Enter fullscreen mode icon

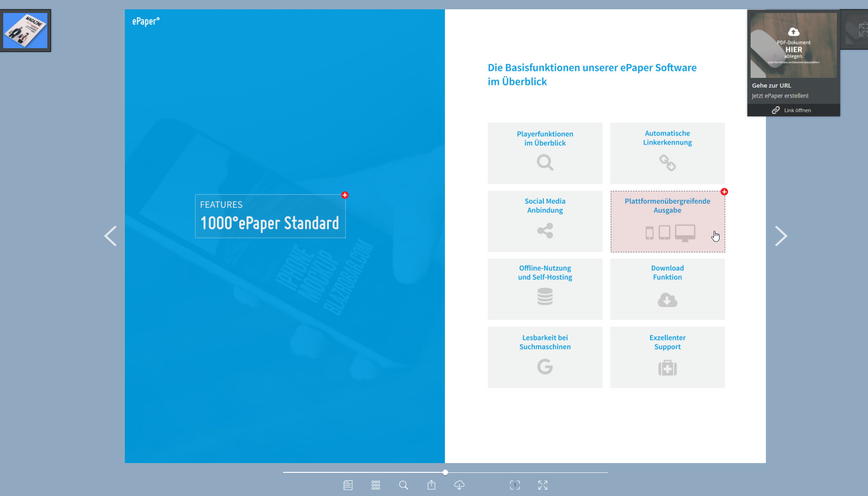tap(543, 485)
